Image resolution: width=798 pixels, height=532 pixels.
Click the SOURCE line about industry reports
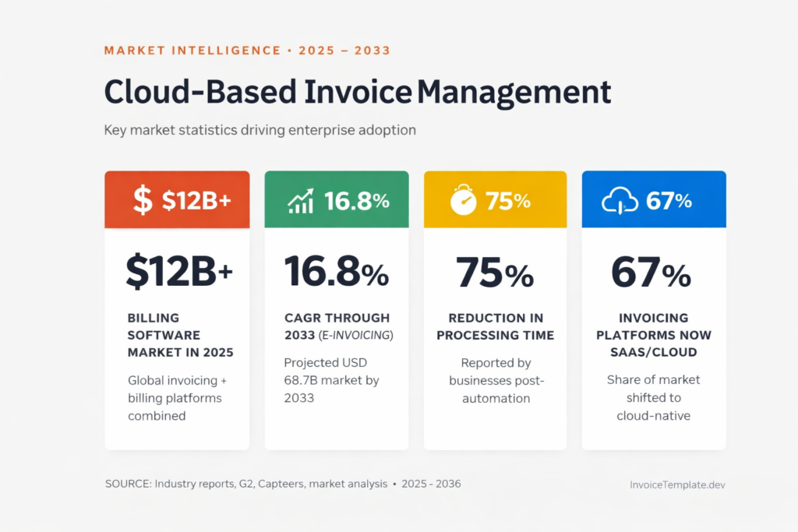click(282, 484)
